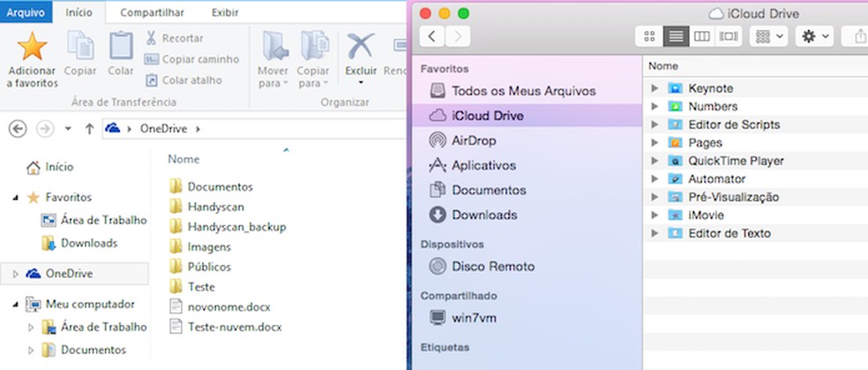Expand the Numbers folder triangle
Image resolution: width=868 pixels, height=370 pixels.
click(655, 106)
